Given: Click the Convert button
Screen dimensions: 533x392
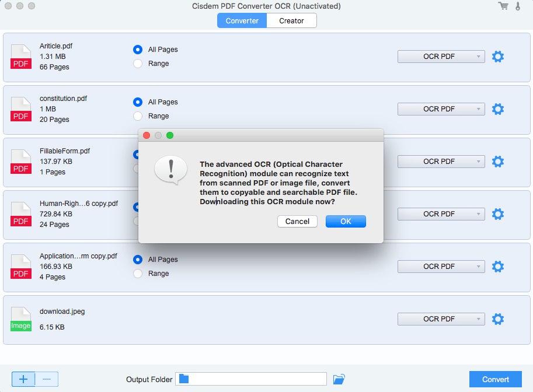Looking at the screenshot, I should (x=495, y=379).
